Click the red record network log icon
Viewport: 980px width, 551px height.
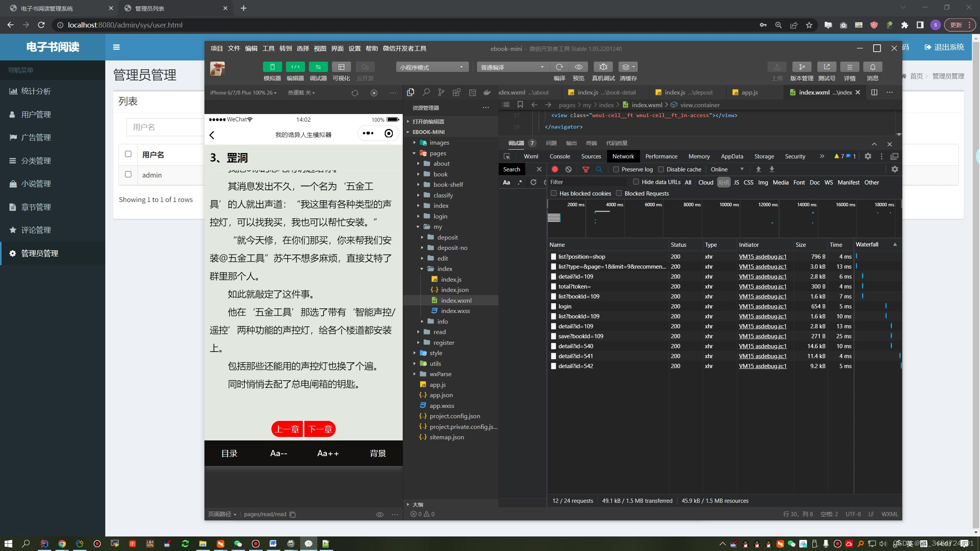[x=555, y=169]
